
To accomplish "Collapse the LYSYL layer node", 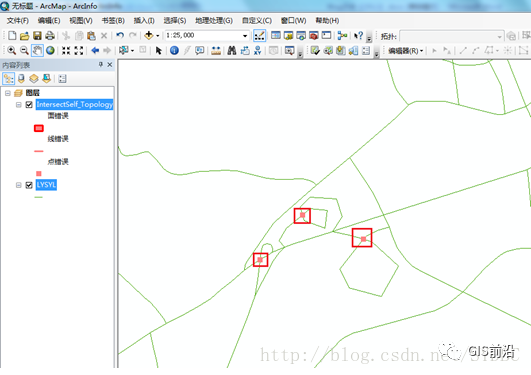I will [19, 185].
